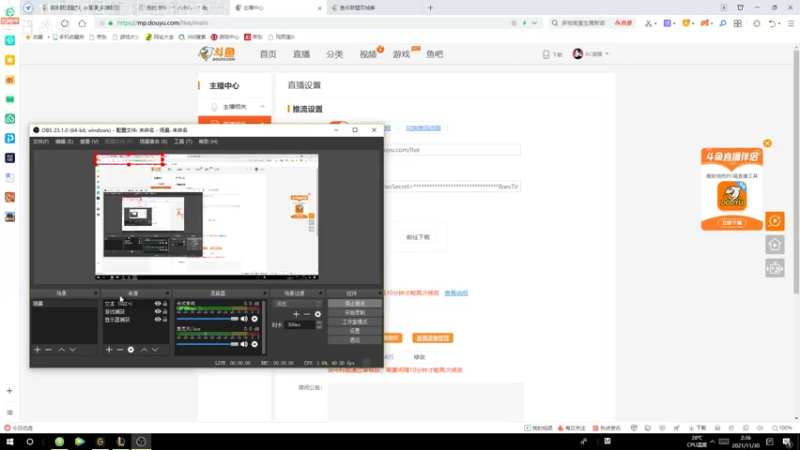Mute desktop audio in the mixer
Screen dimensions: 800x450
[244, 319]
